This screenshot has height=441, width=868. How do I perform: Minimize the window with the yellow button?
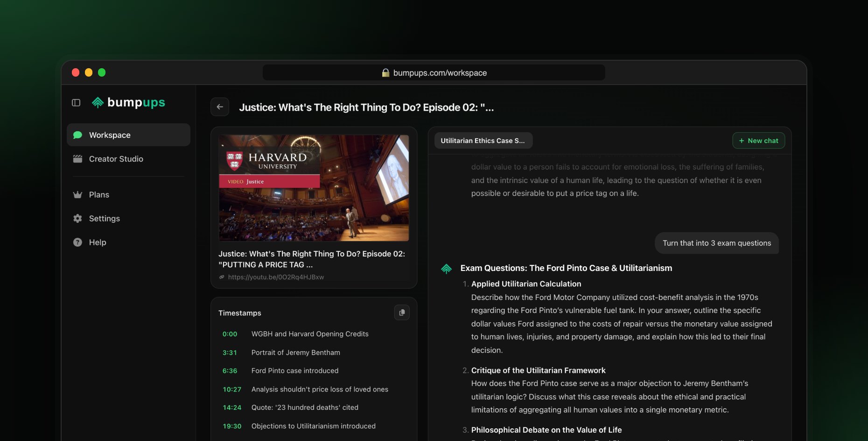[89, 72]
